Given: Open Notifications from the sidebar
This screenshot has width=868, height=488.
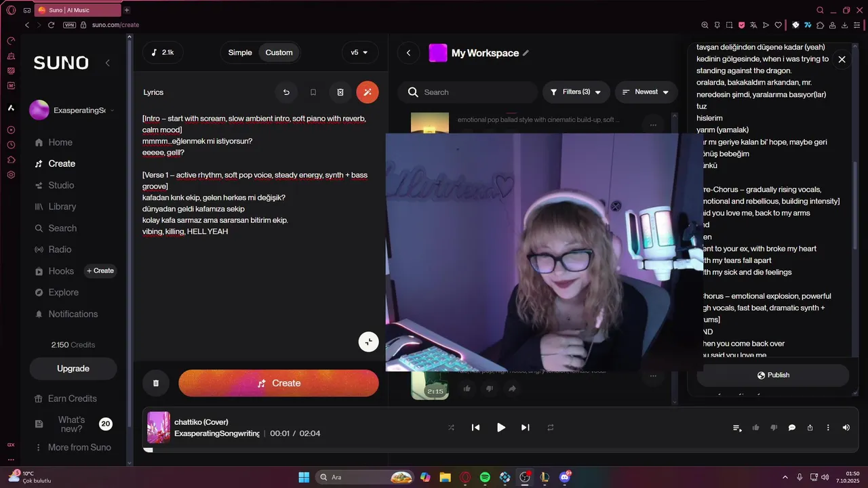Looking at the screenshot, I should tap(66, 314).
